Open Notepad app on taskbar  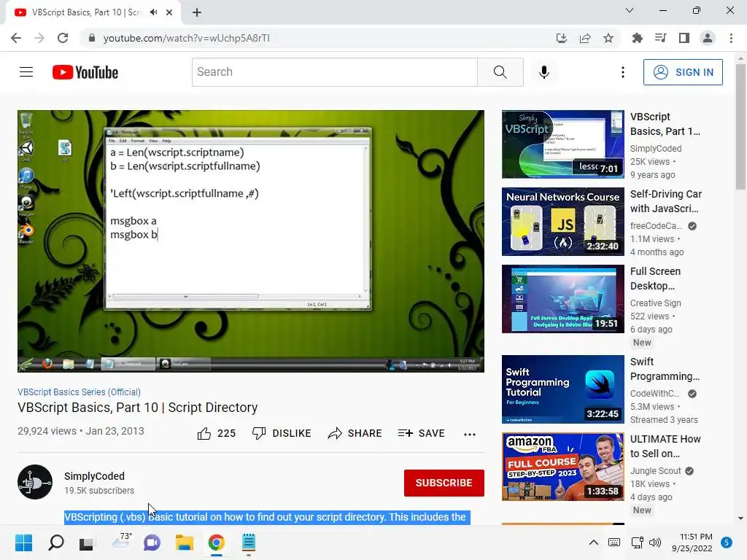249,542
